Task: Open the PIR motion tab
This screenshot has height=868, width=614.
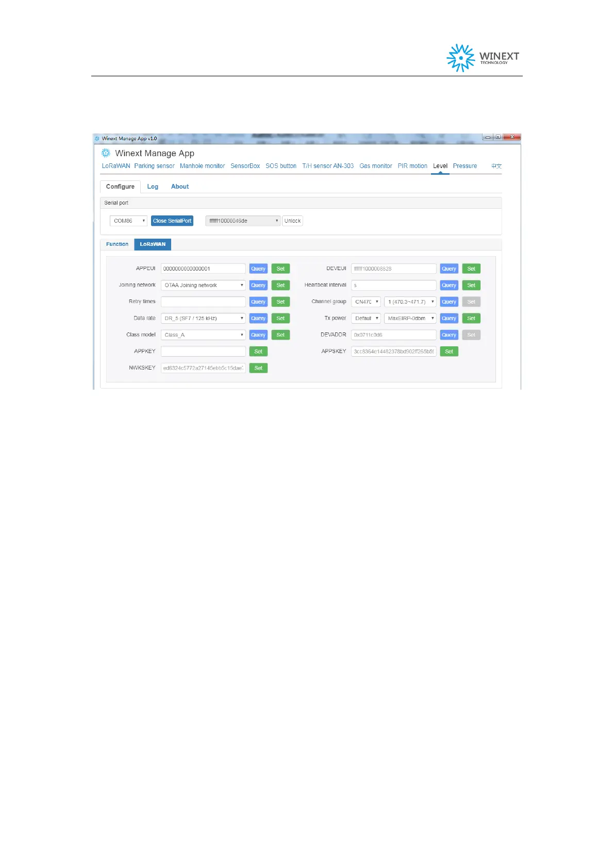Action: click(x=412, y=166)
